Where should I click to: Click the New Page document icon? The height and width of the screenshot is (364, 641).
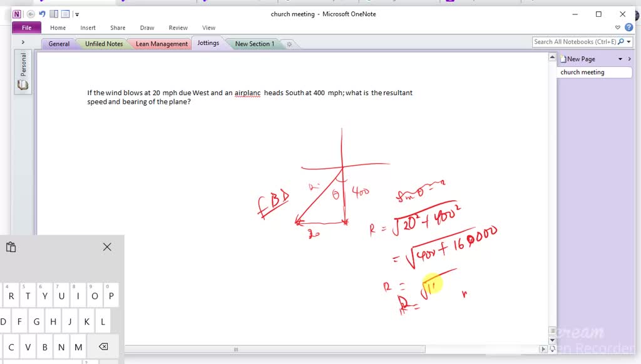[x=563, y=58]
